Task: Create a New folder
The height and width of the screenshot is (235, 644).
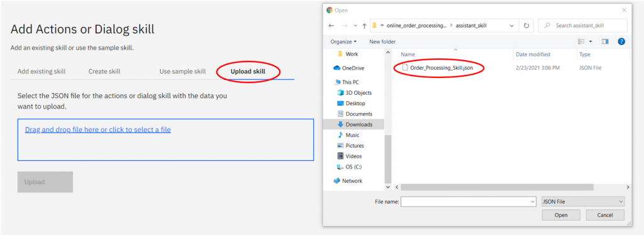Action: (382, 41)
